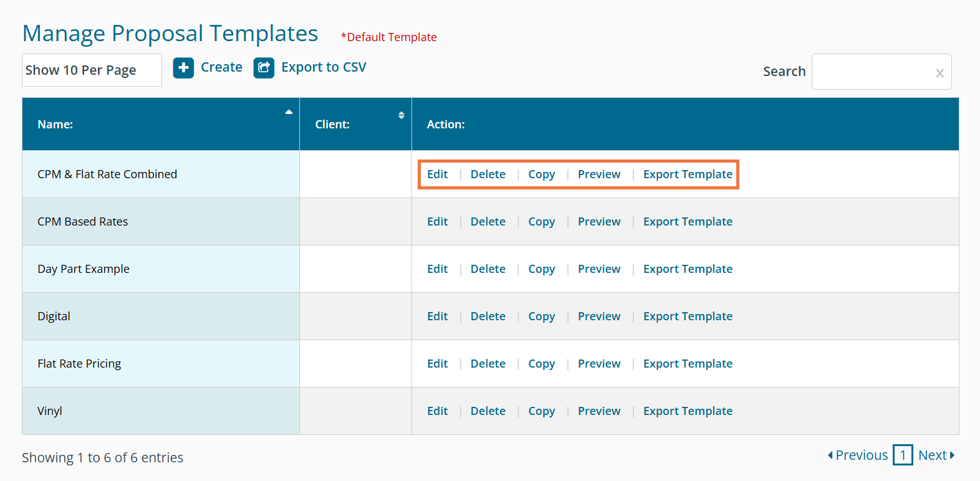Click the Previous page arrow
980x481 pixels.
(830, 455)
